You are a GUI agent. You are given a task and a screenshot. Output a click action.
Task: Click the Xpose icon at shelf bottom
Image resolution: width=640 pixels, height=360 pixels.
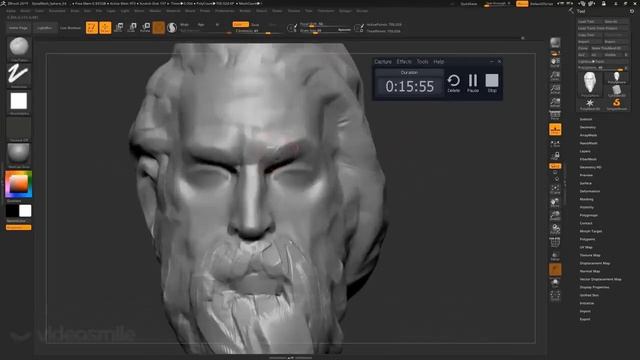pyautogui.click(x=555, y=296)
